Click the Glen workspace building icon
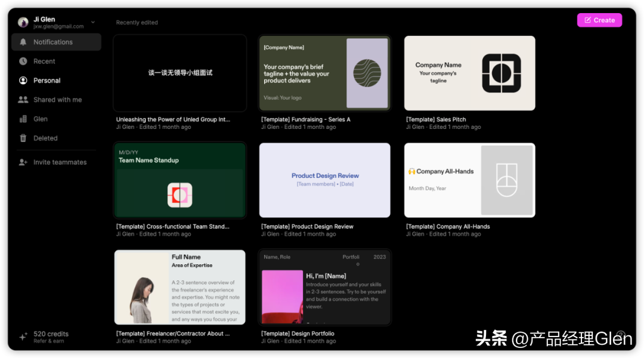644x358 pixels. pyautogui.click(x=23, y=119)
